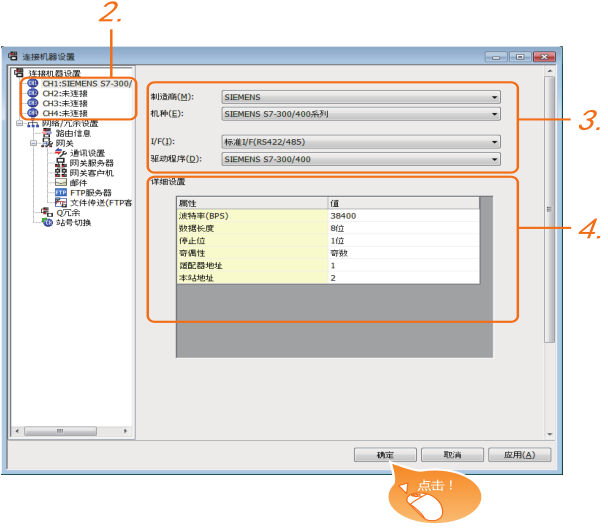The height and width of the screenshot is (532, 608).
Task: Click the 文件传送 FTP client icon
Action: click(x=61, y=203)
